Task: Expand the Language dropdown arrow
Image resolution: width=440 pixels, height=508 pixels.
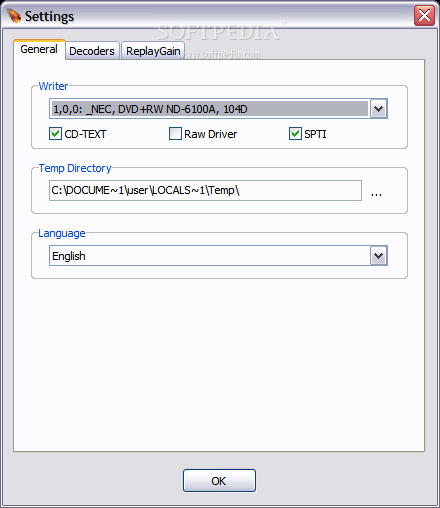Action: (378, 256)
